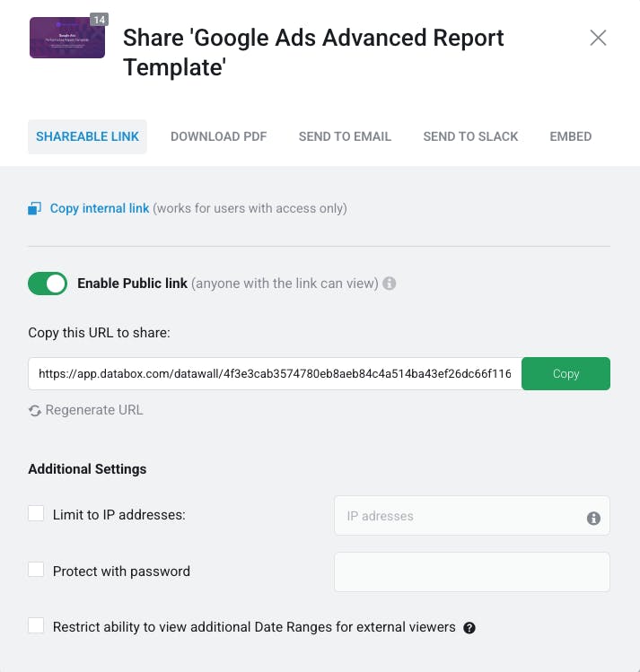Disable the Enable Public link toggle

click(x=48, y=284)
